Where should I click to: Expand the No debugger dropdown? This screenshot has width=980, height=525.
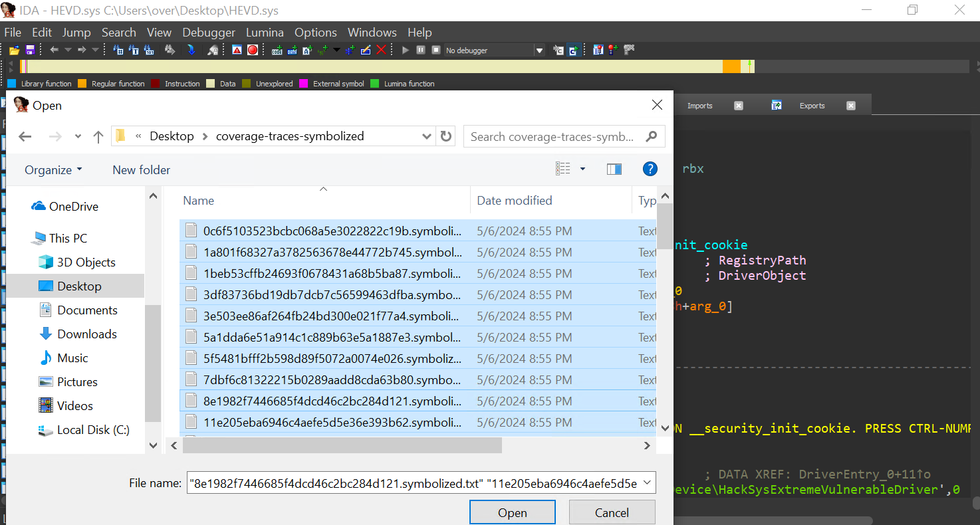(x=539, y=50)
